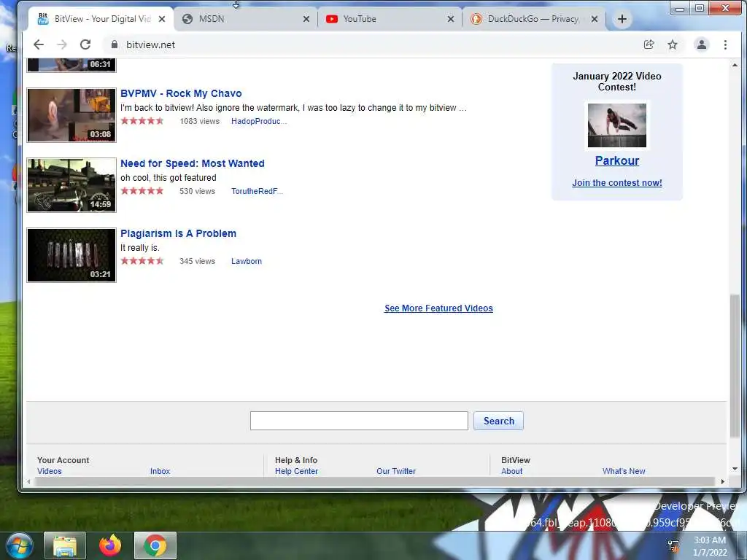Click the padlock site info icon
The width and height of the screenshot is (747, 560).
click(x=115, y=44)
